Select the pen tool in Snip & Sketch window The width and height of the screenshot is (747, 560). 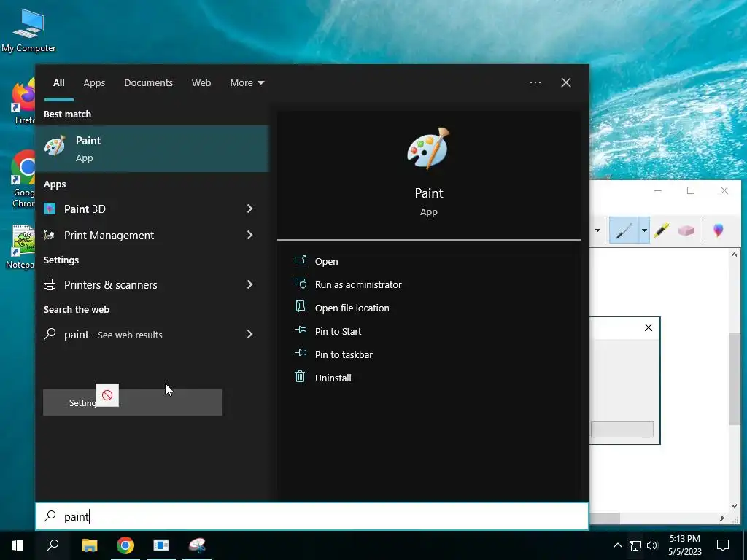[x=624, y=231]
